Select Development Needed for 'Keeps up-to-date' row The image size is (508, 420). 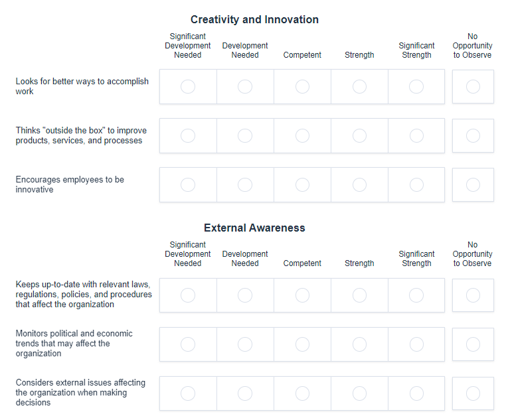(245, 295)
